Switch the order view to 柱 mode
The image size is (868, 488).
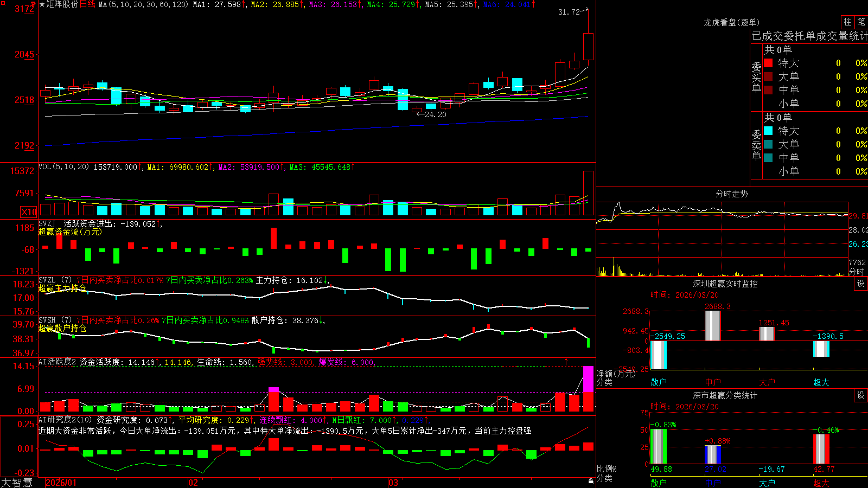click(x=847, y=22)
